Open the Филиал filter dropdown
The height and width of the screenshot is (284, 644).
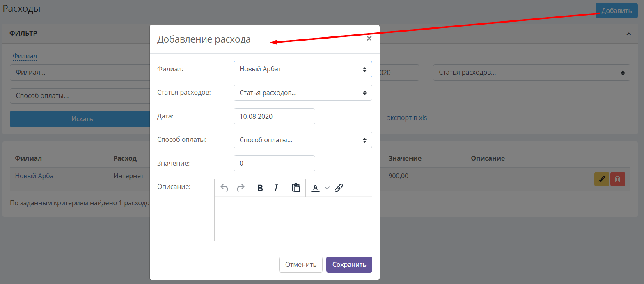(x=80, y=73)
